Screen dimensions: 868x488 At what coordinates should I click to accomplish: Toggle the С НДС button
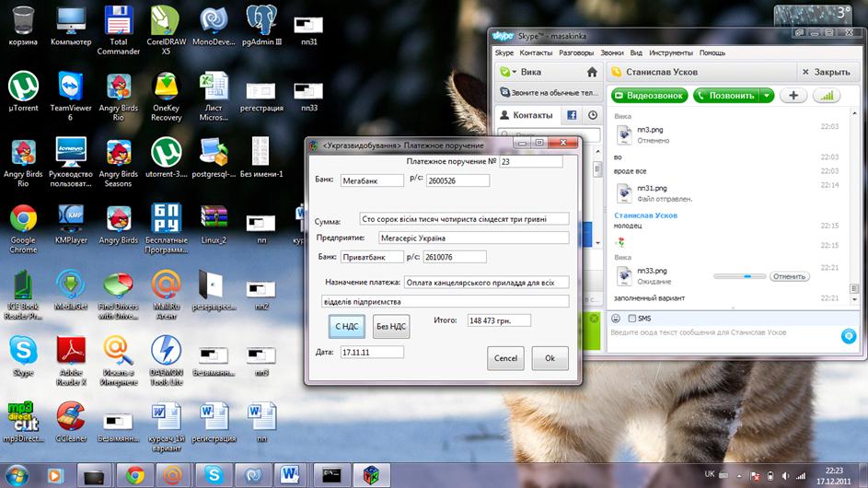[x=346, y=326]
